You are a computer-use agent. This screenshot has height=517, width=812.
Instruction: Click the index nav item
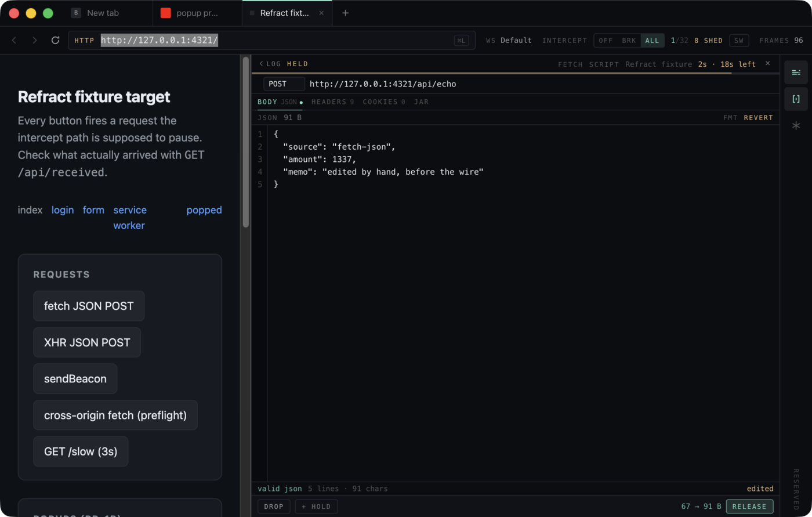tap(30, 210)
